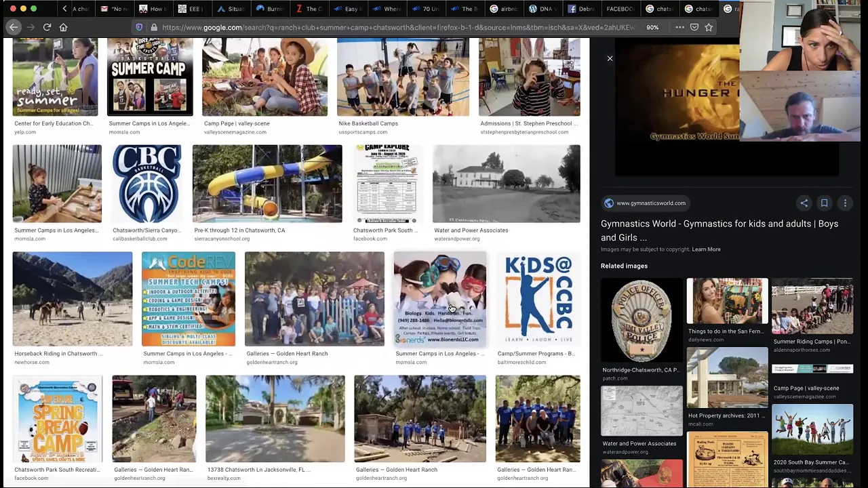Click the baltimoreschild.com source text

pos(521,362)
